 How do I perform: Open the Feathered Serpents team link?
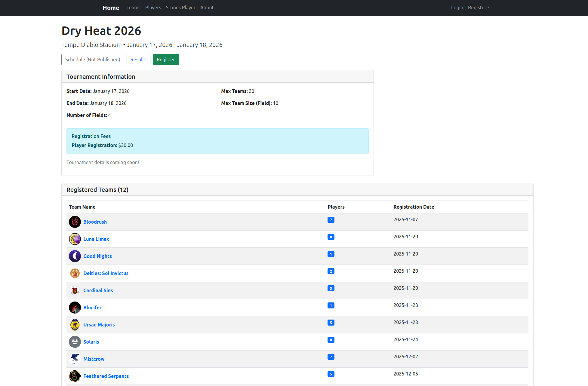tap(106, 376)
